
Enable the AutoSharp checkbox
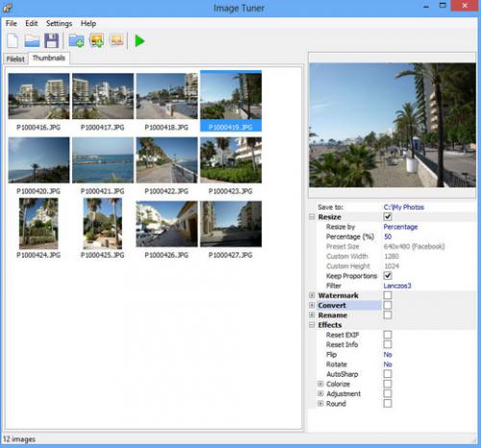(x=388, y=374)
